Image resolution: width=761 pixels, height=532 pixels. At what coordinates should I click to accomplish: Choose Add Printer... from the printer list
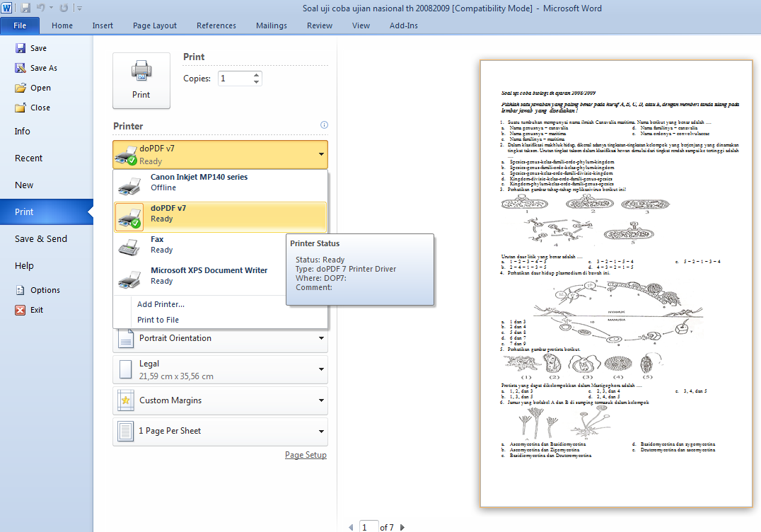pyautogui.click(x=161, y=304)
